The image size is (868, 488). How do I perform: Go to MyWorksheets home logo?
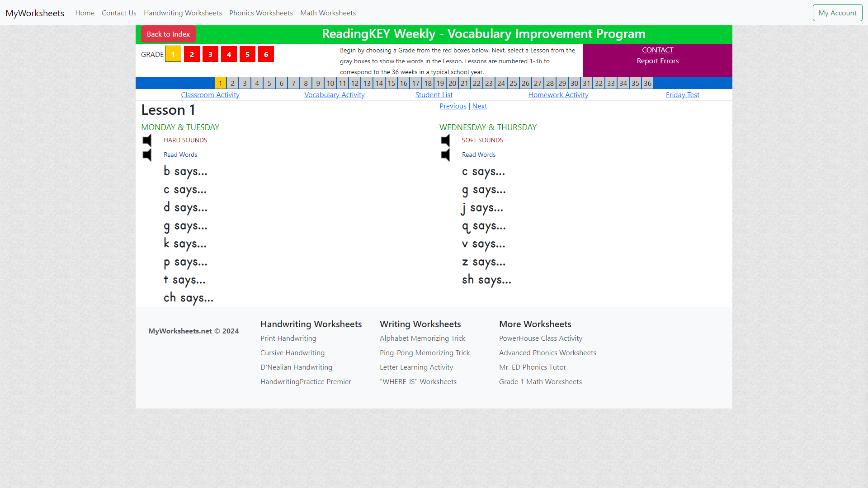(35, 13)
